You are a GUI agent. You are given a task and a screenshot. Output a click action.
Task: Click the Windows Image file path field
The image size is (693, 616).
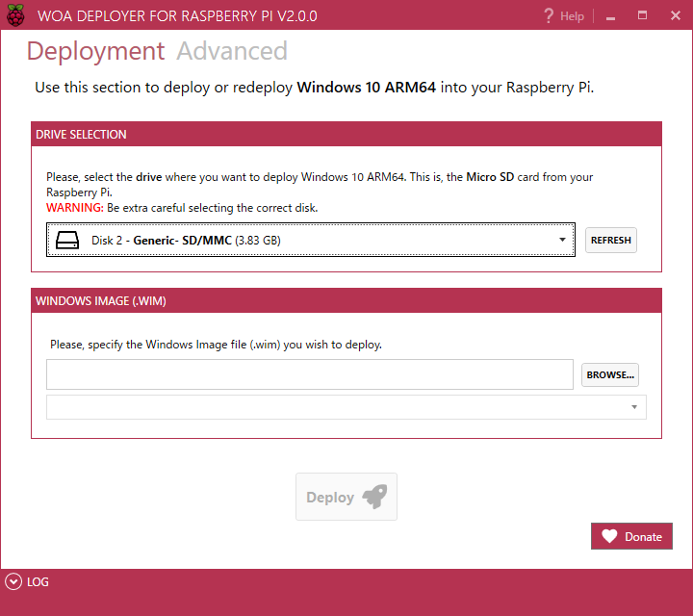click(310, 374)
